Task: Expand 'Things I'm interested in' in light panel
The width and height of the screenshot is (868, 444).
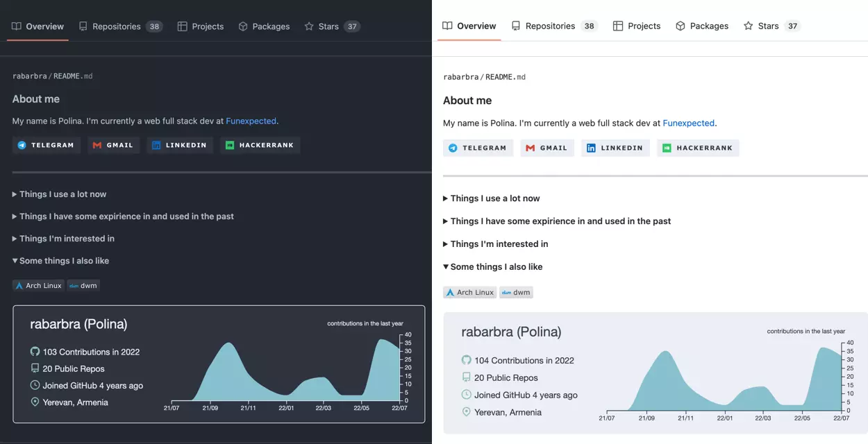Action: pyautogui.click(x=496, y=244)
